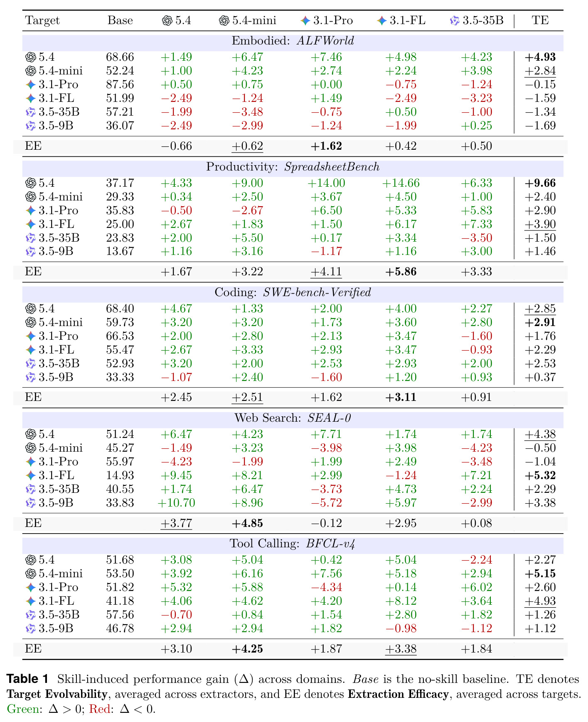Select the Coding: SWE-bench-Verified section header
Screen dimensions: 588x722
[x=293, y=292]
